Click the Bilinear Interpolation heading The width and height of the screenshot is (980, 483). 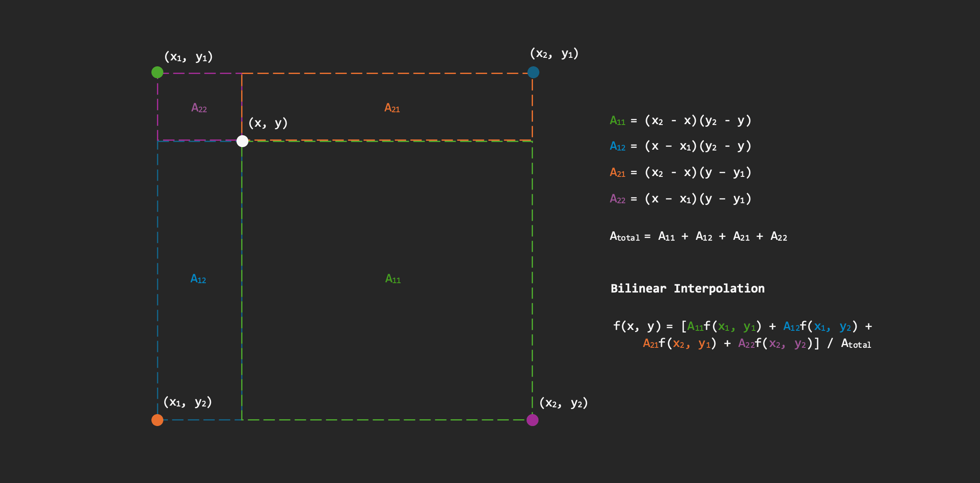coord(687,289)
